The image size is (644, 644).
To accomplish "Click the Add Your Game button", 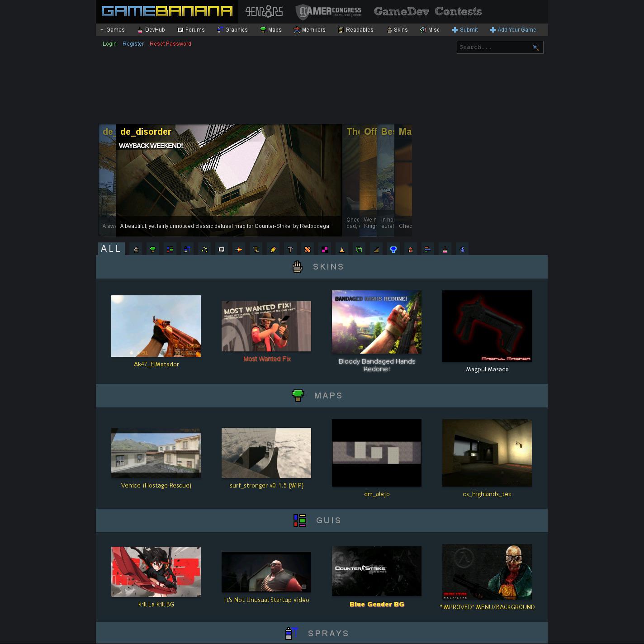I will (513, 30).
